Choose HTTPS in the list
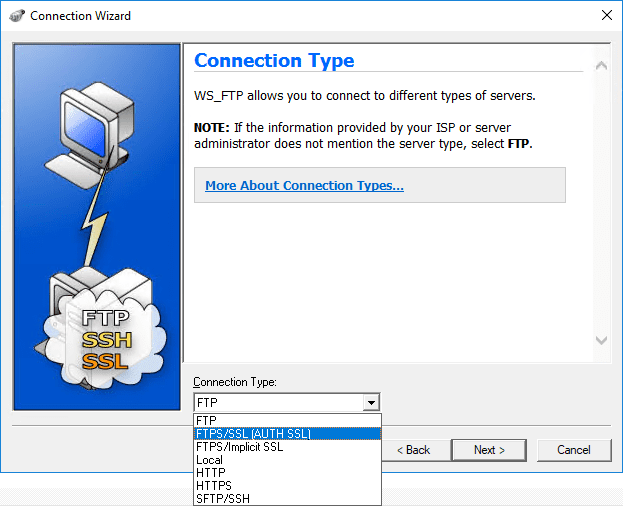Viewport: 623px width, 507px height. click(287, 486)
